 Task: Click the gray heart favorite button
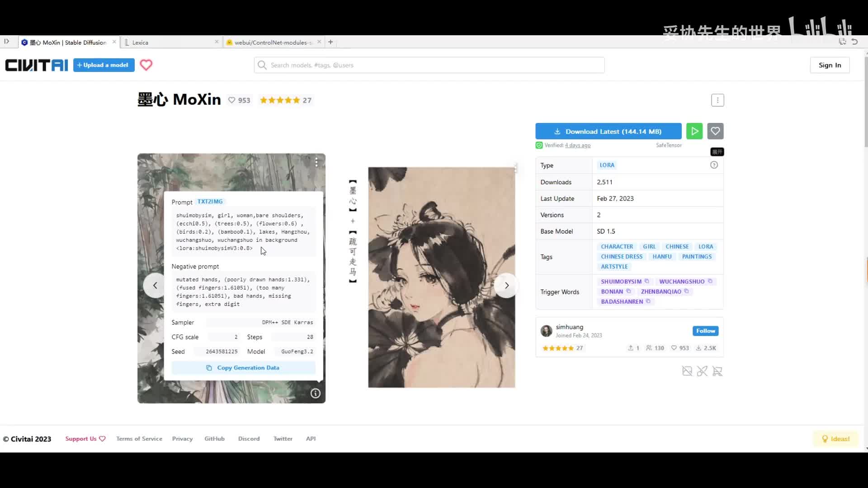[x=715, y=131]
